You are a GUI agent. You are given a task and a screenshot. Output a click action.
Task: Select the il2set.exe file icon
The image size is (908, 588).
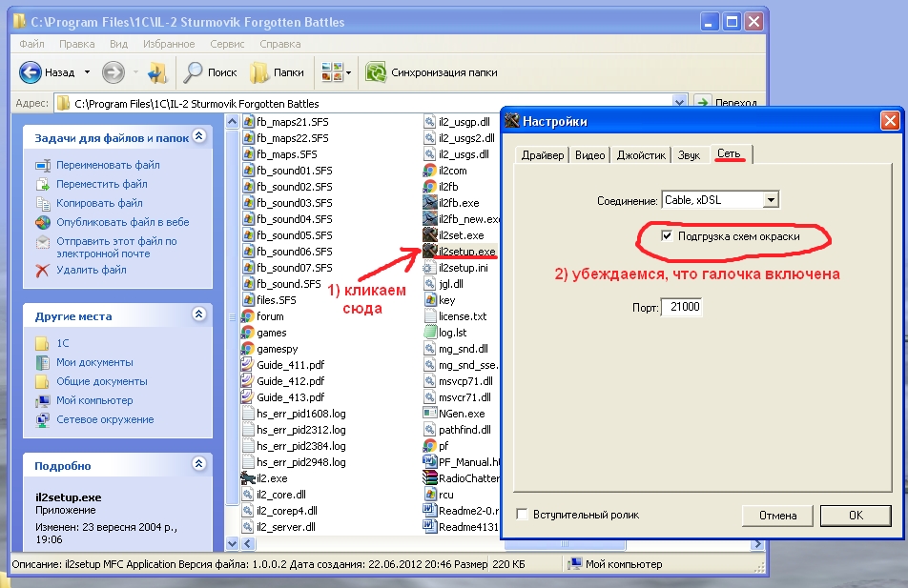coord(429,235)
